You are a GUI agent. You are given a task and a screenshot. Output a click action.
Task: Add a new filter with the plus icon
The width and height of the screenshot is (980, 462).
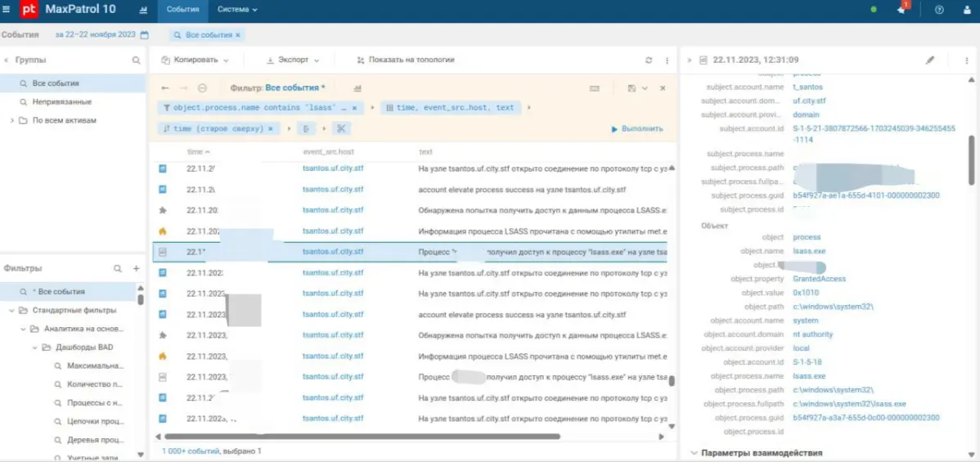[x=137, y=268]
